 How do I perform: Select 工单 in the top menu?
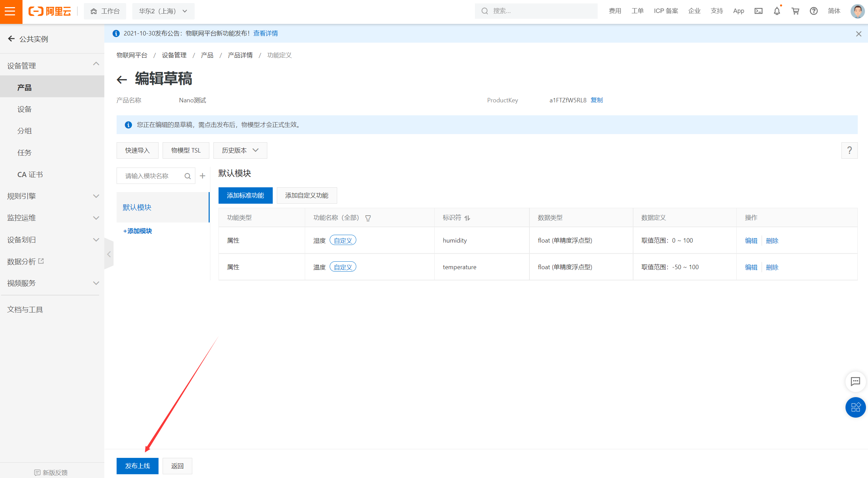[637, 11]
